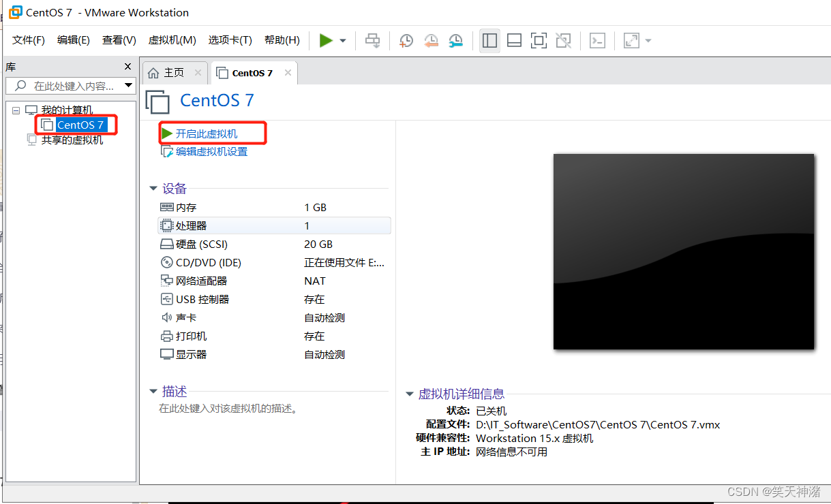Select 我的计算机 in the library tree

click(67, 110)
